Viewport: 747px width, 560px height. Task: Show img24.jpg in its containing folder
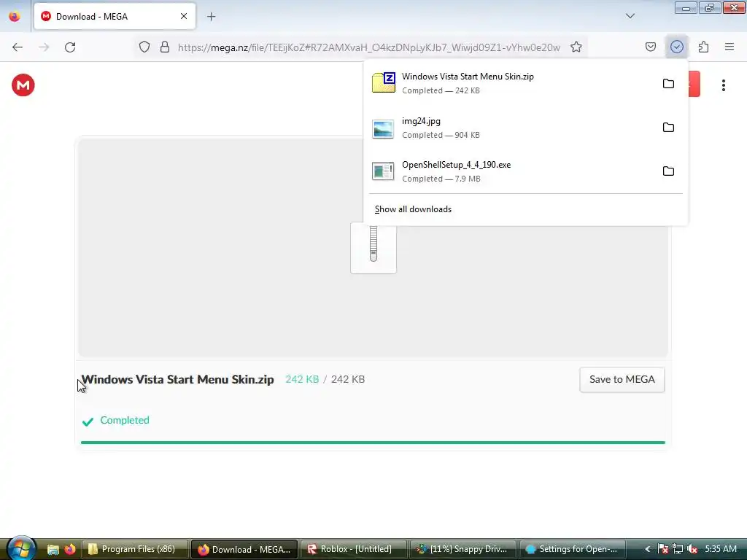tap(668, 127)
